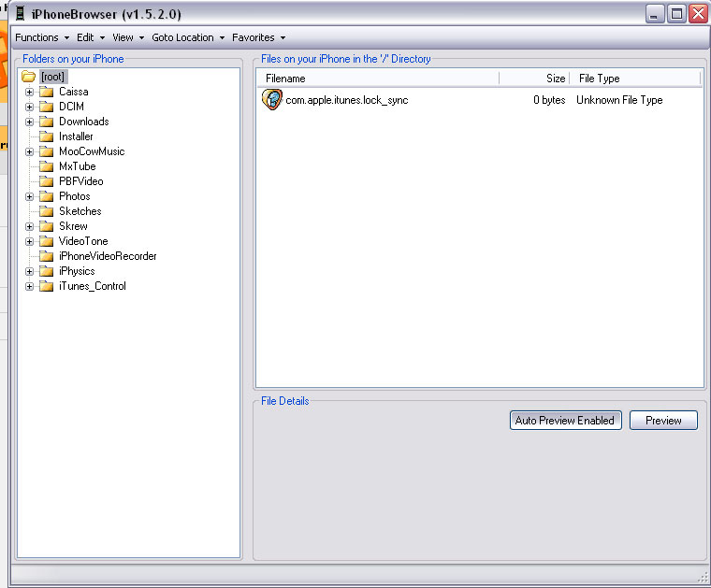Expand the DCIM folder node

(x=30, y=107)
